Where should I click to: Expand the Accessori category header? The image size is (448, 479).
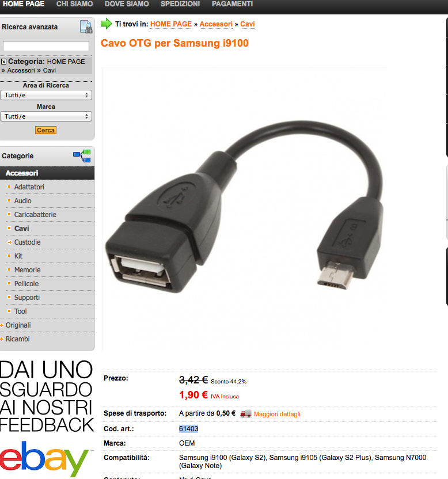pyautogui.click(x=47, y=173)
